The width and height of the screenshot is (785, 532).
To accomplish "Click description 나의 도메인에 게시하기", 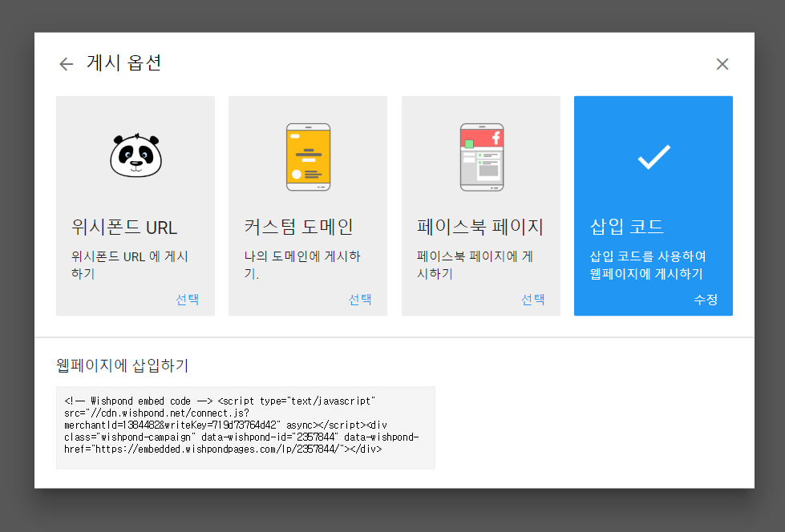I will 302,264.
